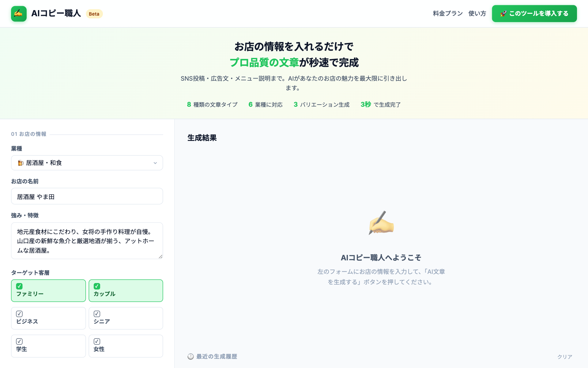Screen dimensions: 588x368
Task: Click the このツールを導入する button
Action: click(x=534, y=13)
